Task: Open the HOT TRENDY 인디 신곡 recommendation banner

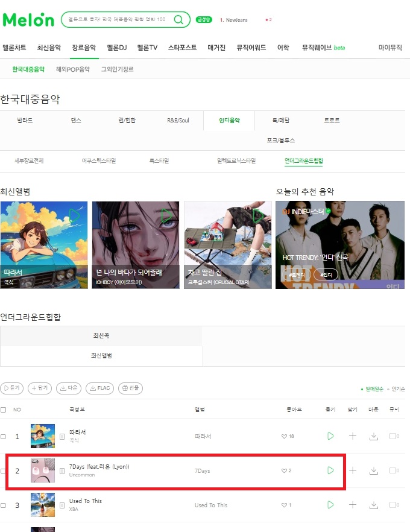Action: pos(340,245)
